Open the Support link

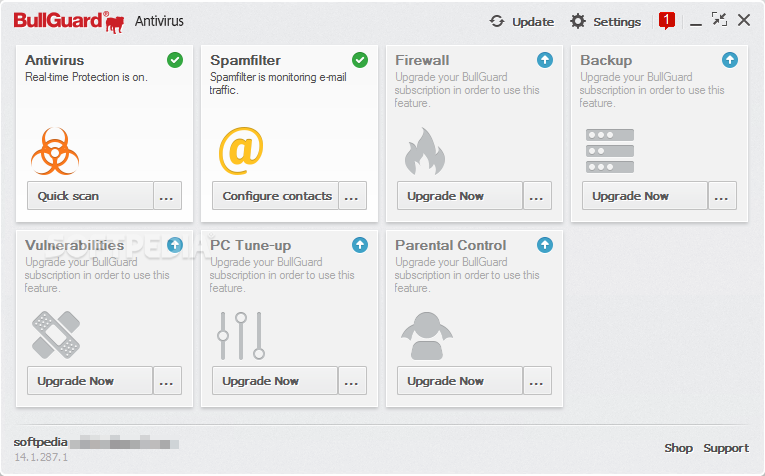(725, 448)
